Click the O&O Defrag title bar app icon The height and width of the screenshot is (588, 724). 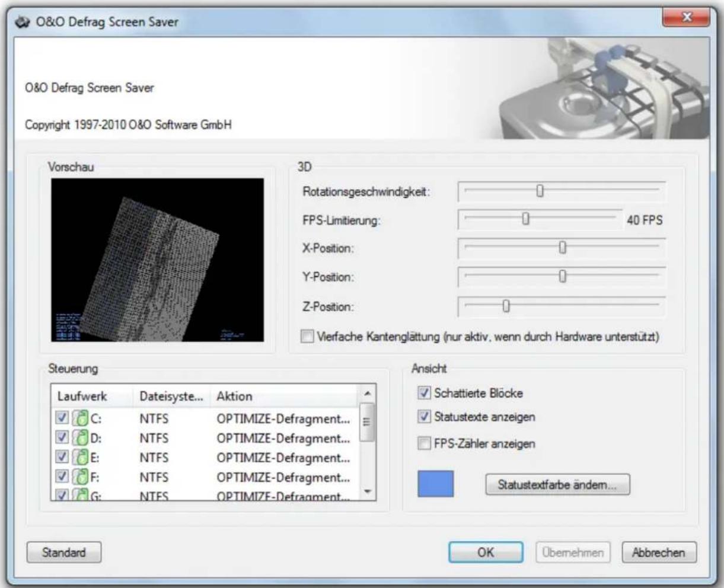coord(22,22)
